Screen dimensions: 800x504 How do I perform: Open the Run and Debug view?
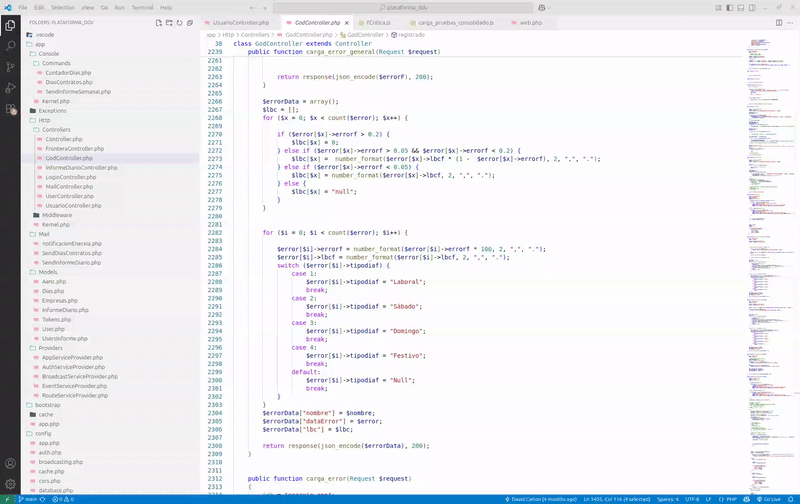click(11, 88)
